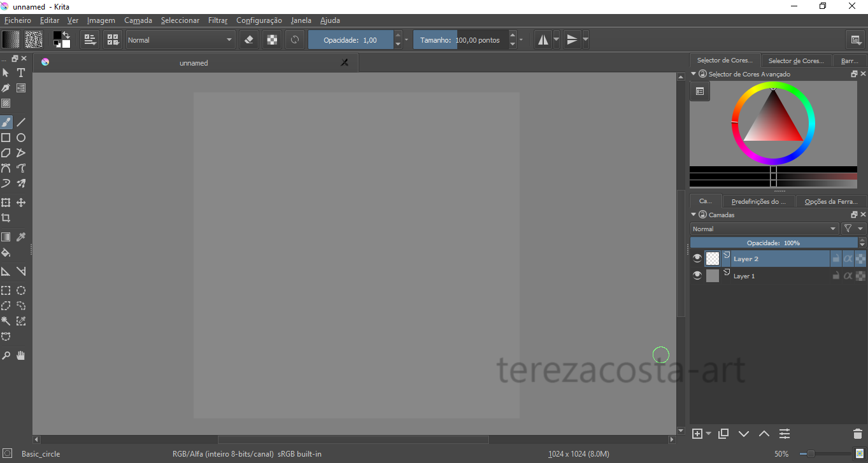The image size is (868, 463).
Task: Select the Ellipse shape tool
Action: click(x=21, y=138)
